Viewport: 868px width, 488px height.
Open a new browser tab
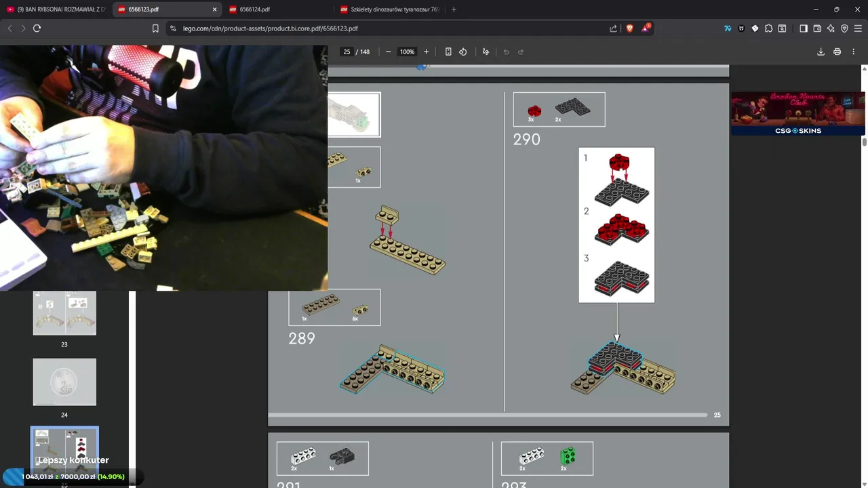(x=454, y=9)
